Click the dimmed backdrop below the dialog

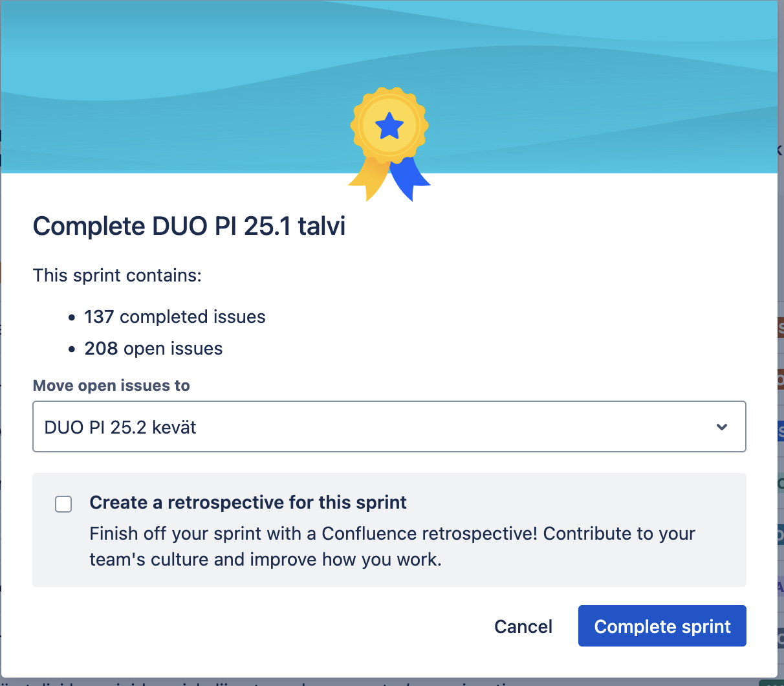(x=388, y=682)
